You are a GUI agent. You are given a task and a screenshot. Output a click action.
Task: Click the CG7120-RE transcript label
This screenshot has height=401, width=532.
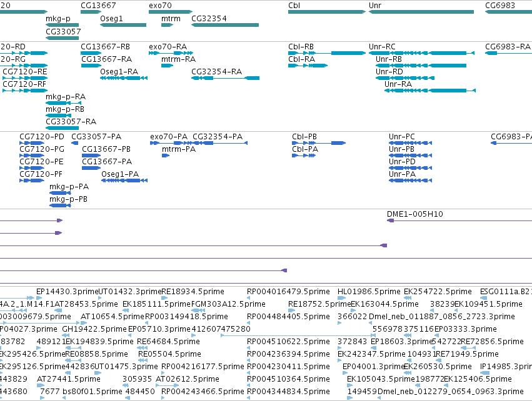[x=25, y=72]
